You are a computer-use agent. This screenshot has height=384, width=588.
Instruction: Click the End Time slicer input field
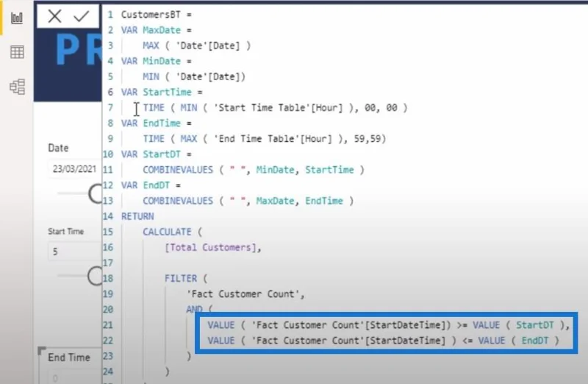coord(74,377)
